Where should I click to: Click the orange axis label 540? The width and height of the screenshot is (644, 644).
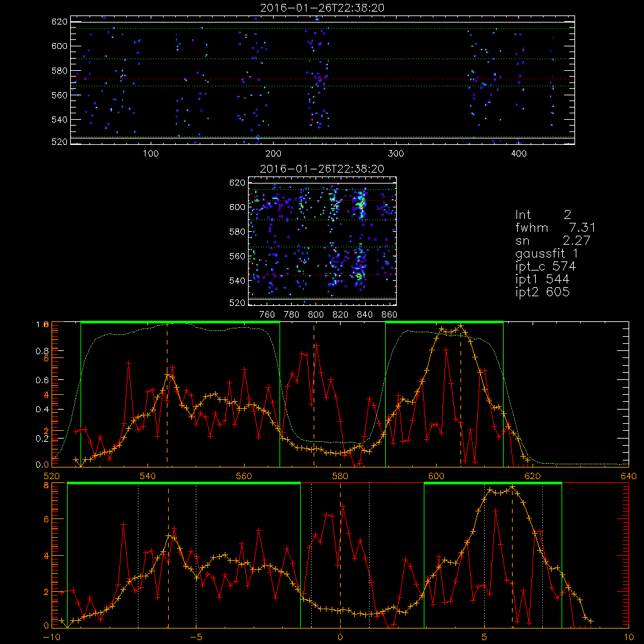[x=148, y=476]
